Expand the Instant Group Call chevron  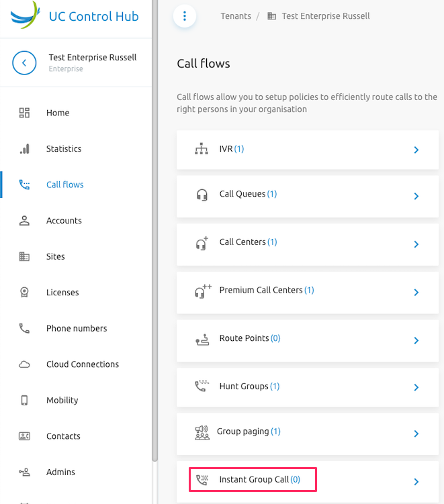(x=416, y=481)
